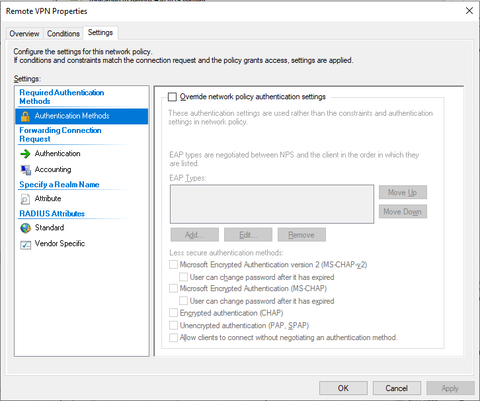Click the Attribute document icon
Image resolution: width=480 pixels, height=401 pixels.
(x=25, y=199)
